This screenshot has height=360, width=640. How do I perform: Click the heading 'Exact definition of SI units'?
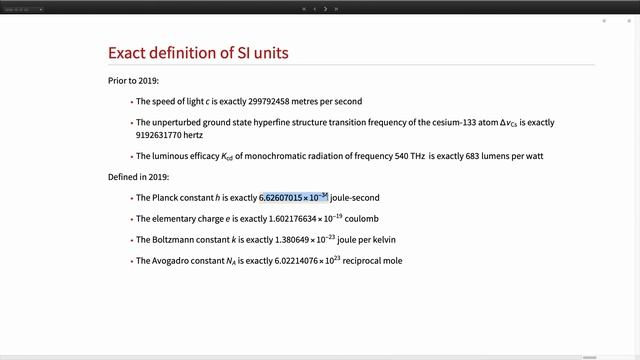coord(198,53)
